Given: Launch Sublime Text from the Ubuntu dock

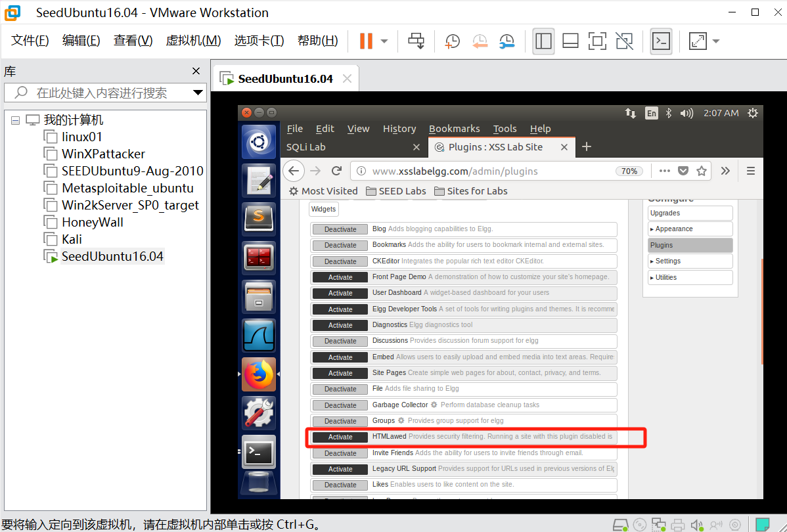Looking at the screenshot, I should click(x=259, y=219).
